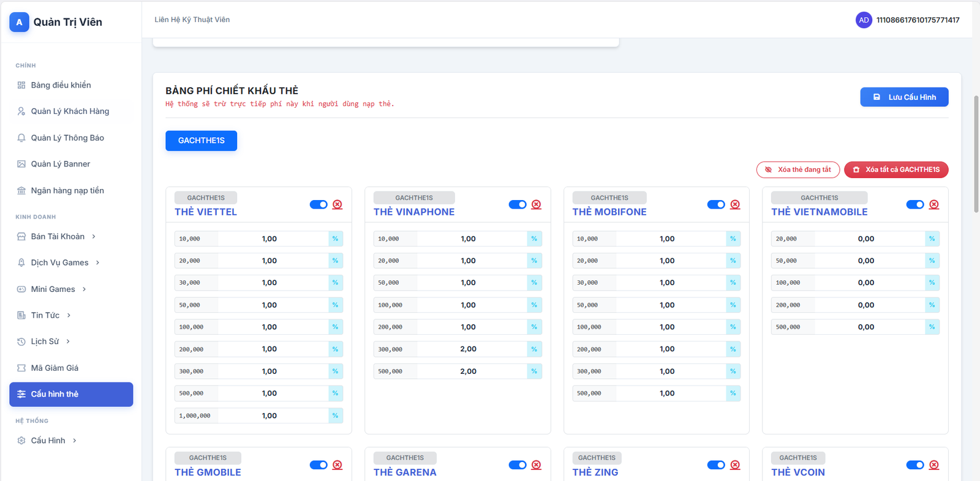The image size is (980, 481).
Task: Disable the THẺ MOBIFONE toggle
Action: point(716,204)
